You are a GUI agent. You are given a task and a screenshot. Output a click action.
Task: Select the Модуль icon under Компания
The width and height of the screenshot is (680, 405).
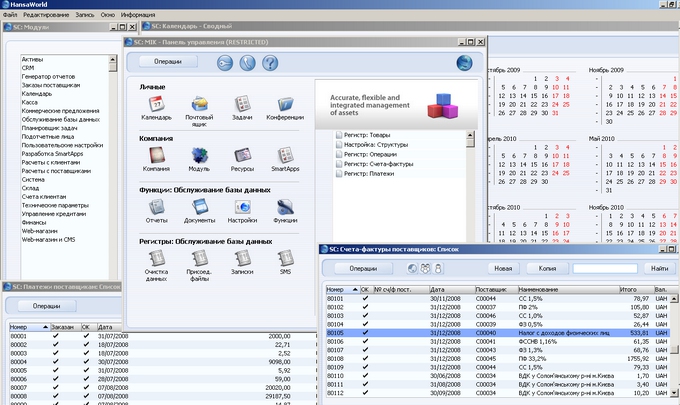tap(199, 154)
